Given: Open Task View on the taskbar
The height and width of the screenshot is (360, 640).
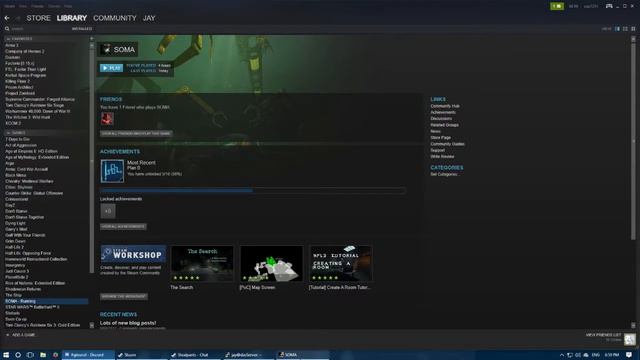Looking at the screenshot, I should 30,355.
